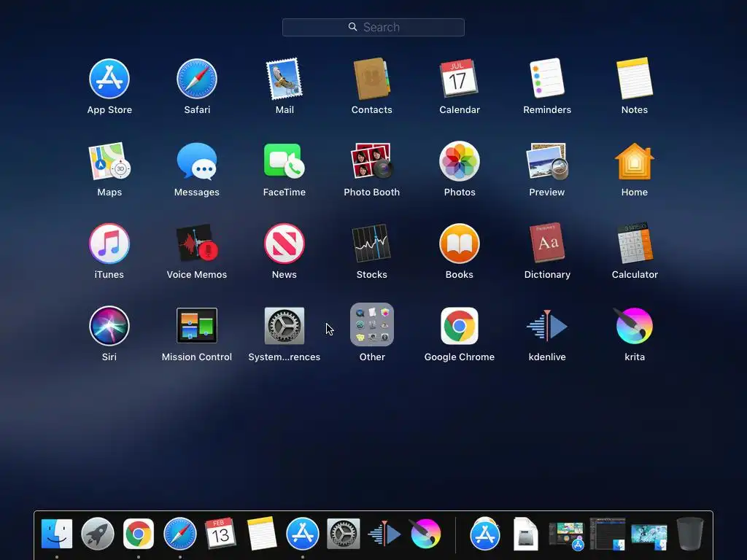Open the Maps app

click(109, 161)
